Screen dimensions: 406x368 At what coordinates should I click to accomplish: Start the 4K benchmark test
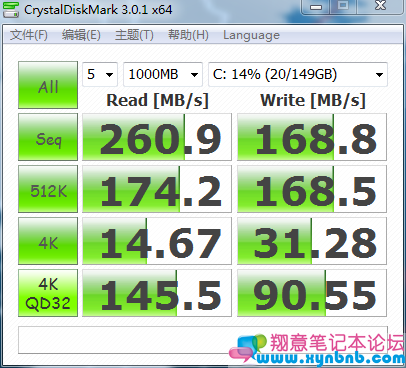point(48,241)
